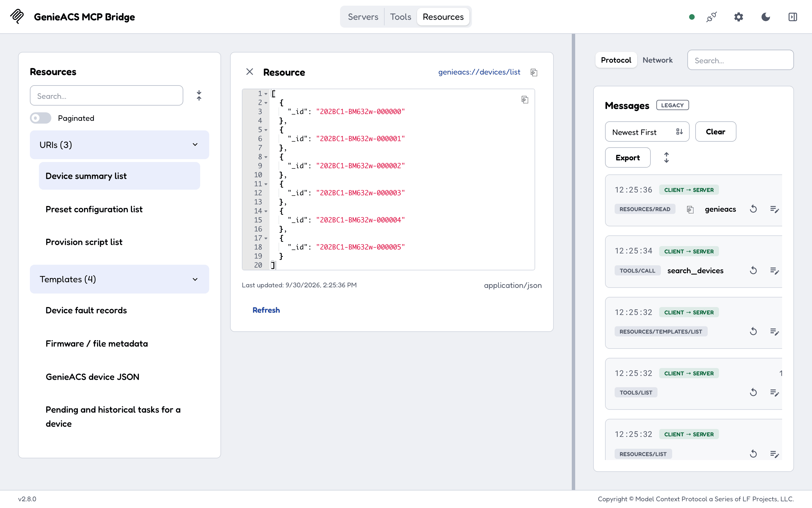Click the connection plug icon in header
The image size is (812, 508).
[x=711, y=17]
